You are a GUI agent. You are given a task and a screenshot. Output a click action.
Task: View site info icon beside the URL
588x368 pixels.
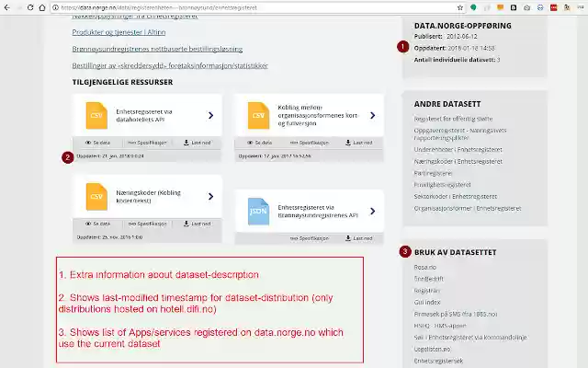click(x=55, y=7)
